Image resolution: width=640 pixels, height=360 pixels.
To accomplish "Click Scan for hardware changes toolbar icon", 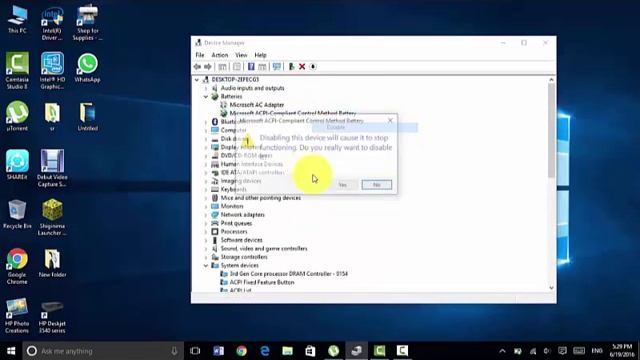I will [x=276, y=67].
